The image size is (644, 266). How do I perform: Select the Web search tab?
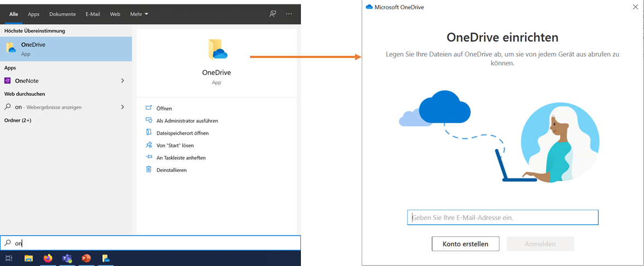[115, 14]
